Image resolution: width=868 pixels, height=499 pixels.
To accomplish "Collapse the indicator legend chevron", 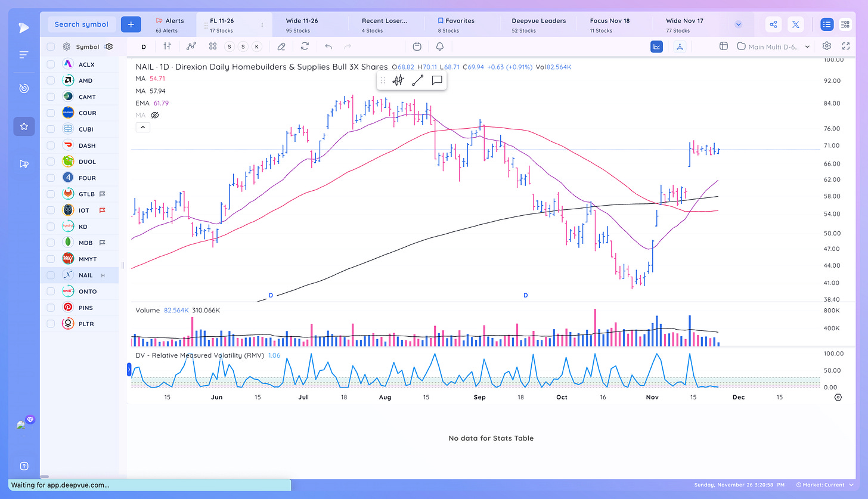I will (143, 127).
